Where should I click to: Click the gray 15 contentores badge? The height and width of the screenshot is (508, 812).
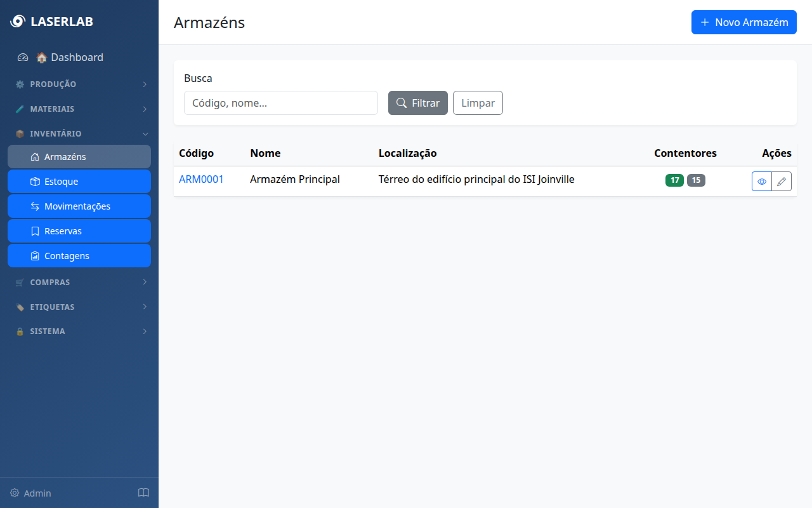point(696,180)
